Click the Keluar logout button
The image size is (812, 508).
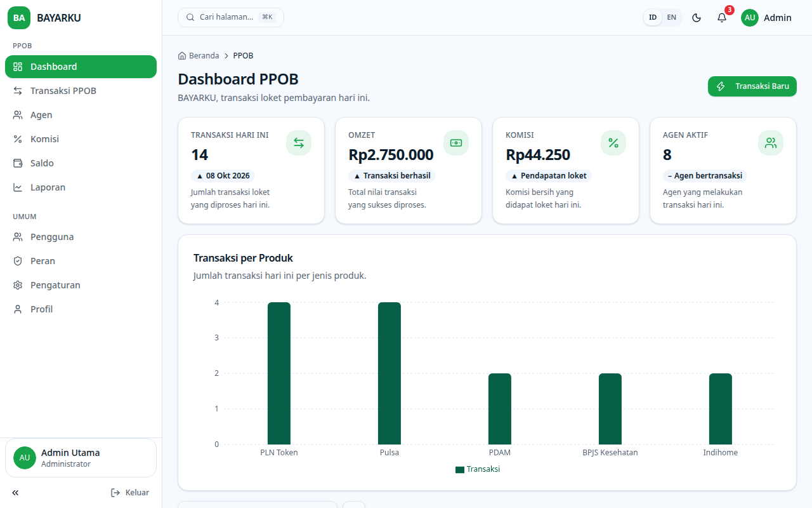coord(130,493)
